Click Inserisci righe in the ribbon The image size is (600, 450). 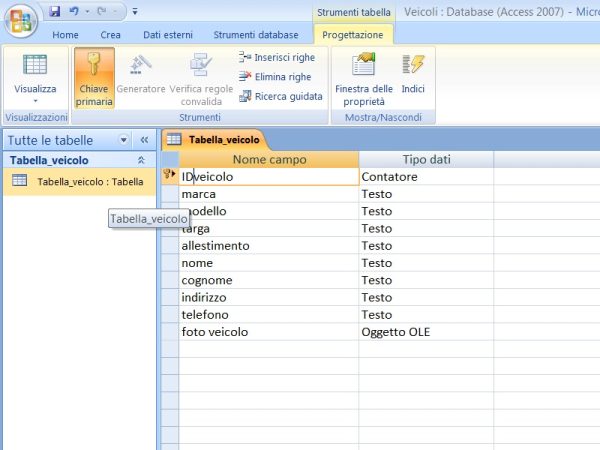(x=277, y=58)
